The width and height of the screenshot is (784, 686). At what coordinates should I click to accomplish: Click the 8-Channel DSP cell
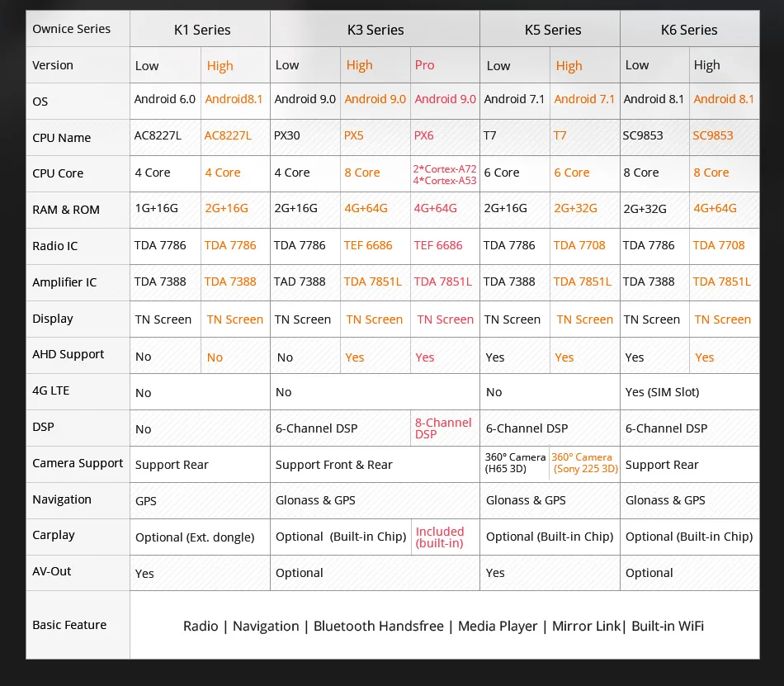[445, 428]
